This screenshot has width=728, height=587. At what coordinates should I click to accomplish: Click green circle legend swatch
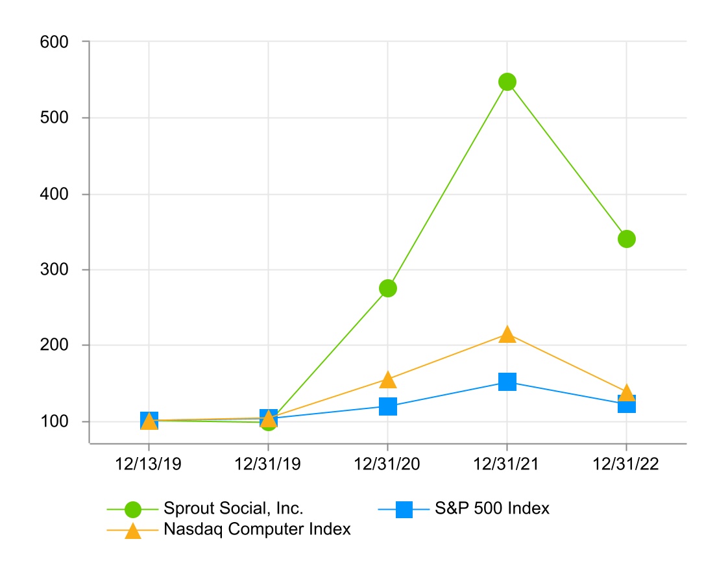(133, 510)
